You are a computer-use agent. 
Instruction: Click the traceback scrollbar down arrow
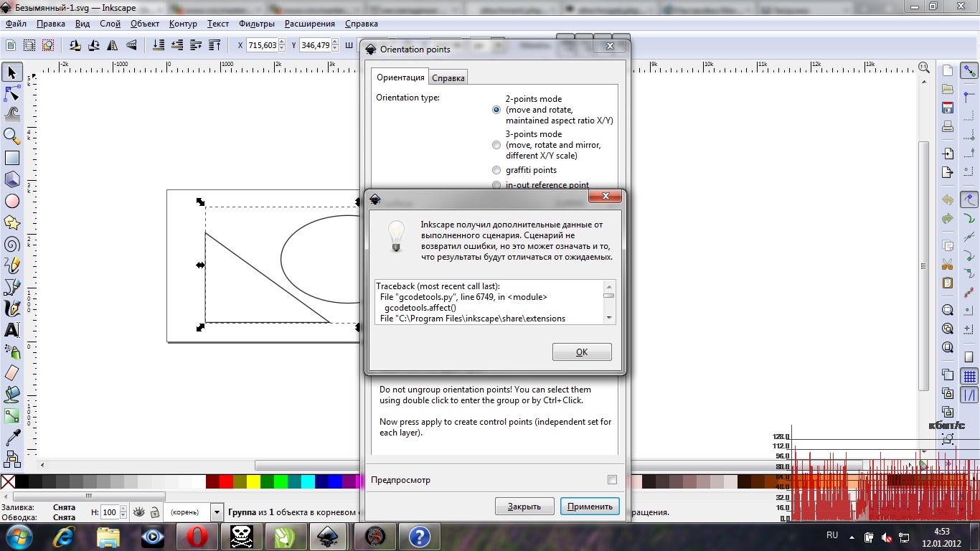(x=609, y=317)
